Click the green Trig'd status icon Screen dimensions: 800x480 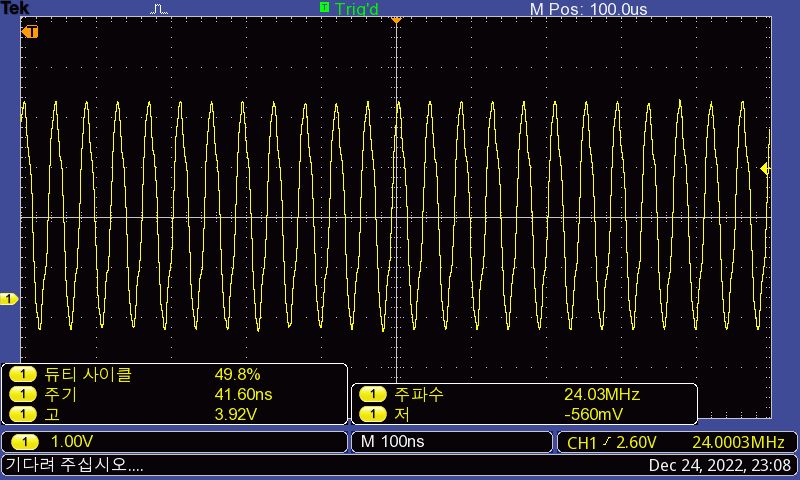[x=324, y=7]
